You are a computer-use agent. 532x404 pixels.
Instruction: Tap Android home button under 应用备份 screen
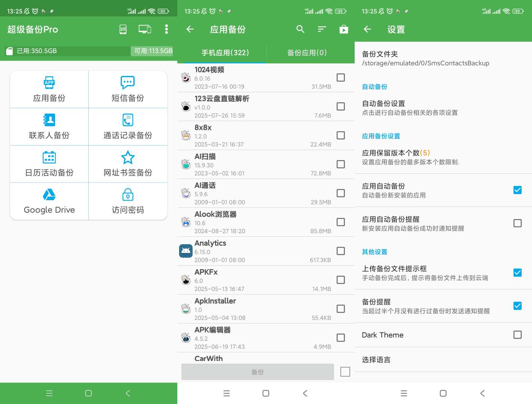click(266, 393)
